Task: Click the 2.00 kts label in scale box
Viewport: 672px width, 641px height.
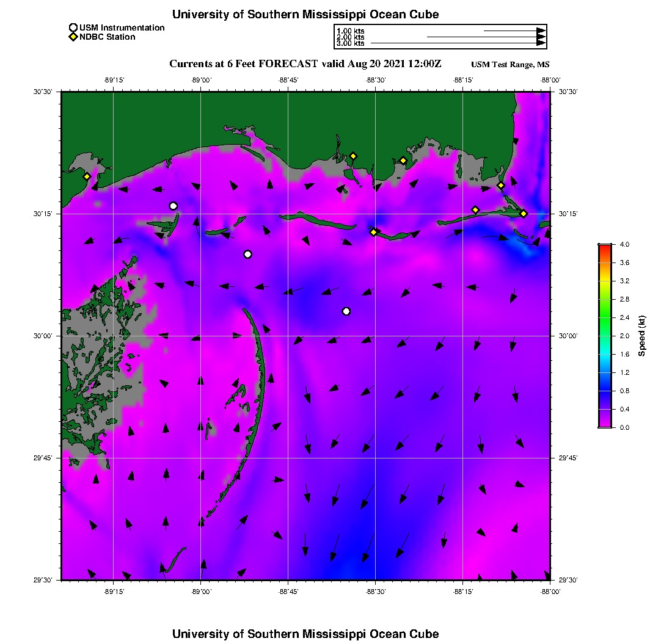Action: (x=350, y=37)
